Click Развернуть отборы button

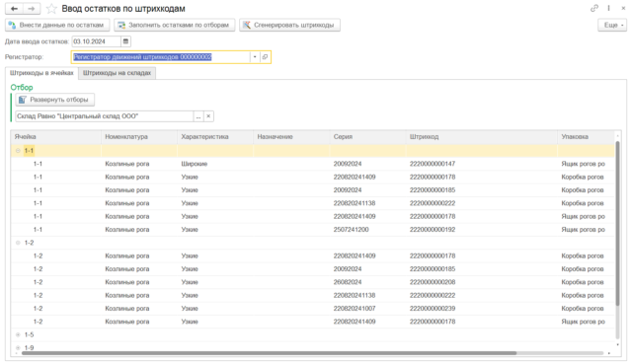click(55, 100)
